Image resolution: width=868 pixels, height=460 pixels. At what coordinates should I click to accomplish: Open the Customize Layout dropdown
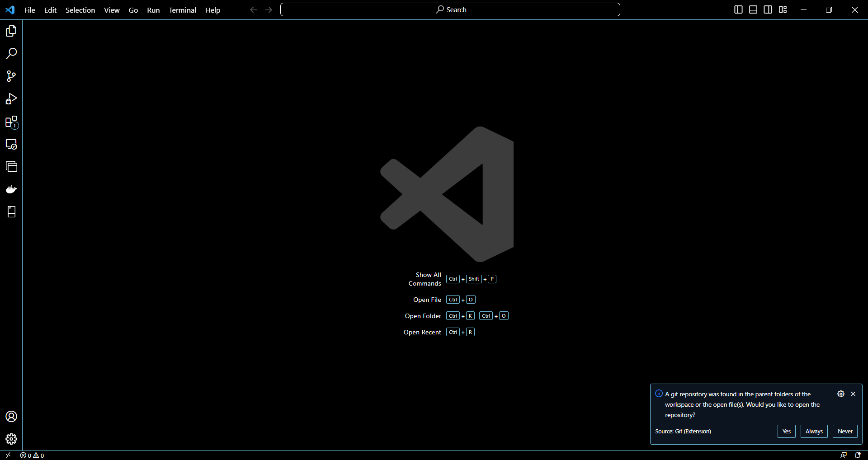[x=783, y=9]
